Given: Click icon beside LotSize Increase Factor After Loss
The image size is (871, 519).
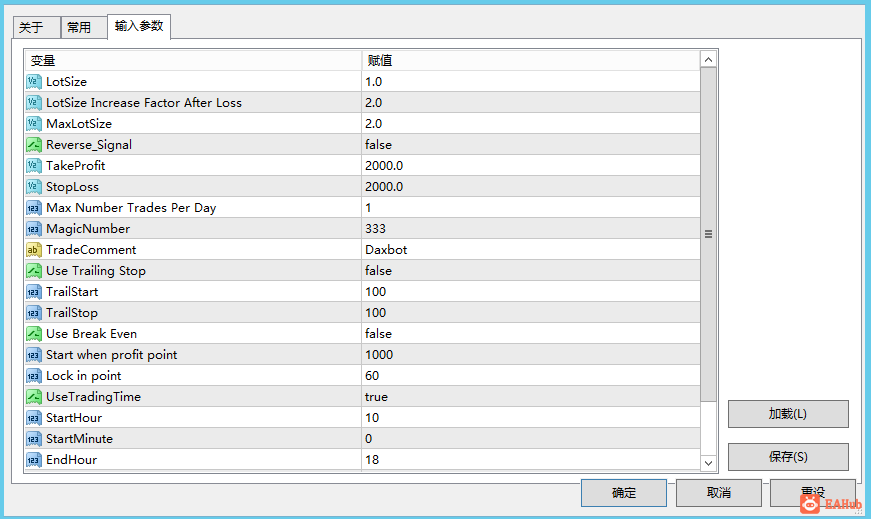Looking at the screenshot, I should coord(34,103).
